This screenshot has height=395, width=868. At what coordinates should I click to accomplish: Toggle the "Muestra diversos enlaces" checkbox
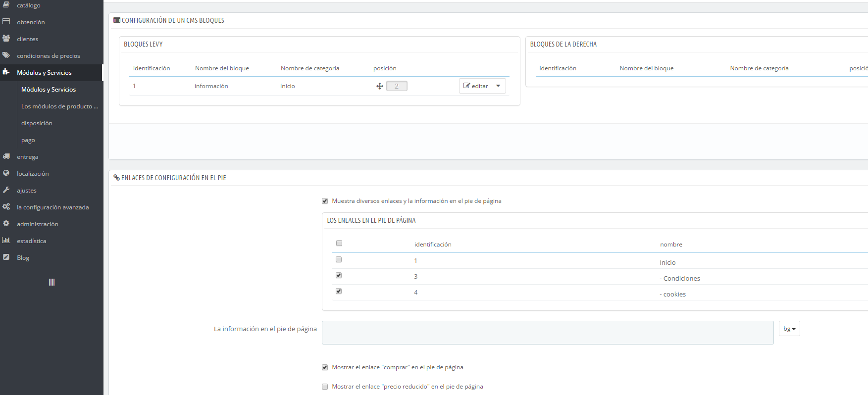tap(325, 201)
